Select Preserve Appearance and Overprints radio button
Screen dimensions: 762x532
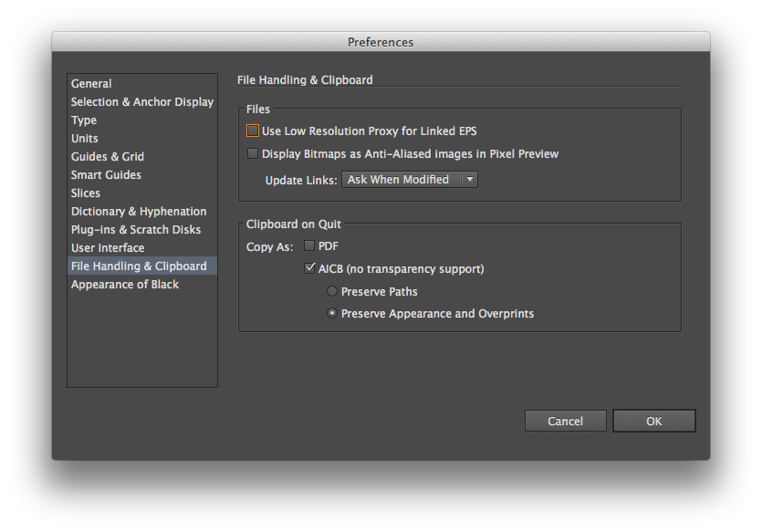pyautogui.click(x=332, y=313)
